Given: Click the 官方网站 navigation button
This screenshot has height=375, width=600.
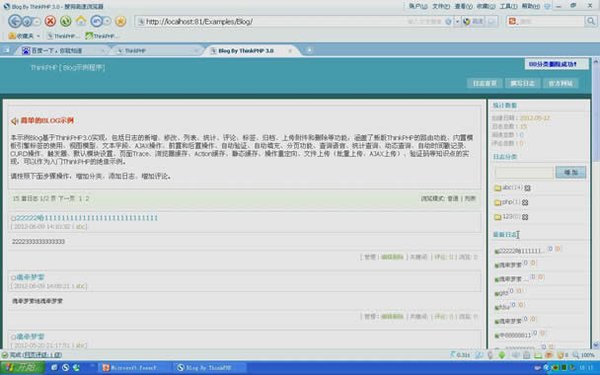Looking at the screenshot, I should tap(561, 83).
